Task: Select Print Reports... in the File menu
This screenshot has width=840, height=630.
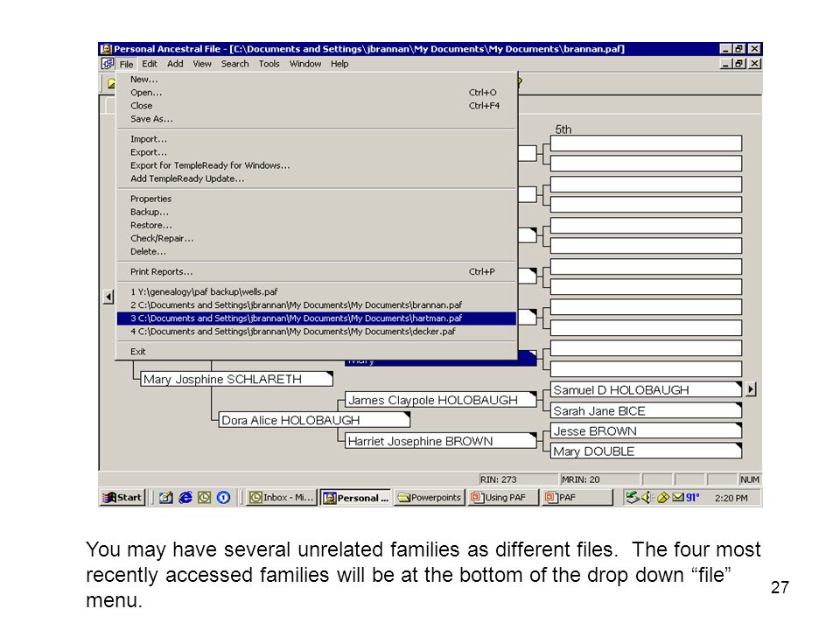Action: click(317, 272)
